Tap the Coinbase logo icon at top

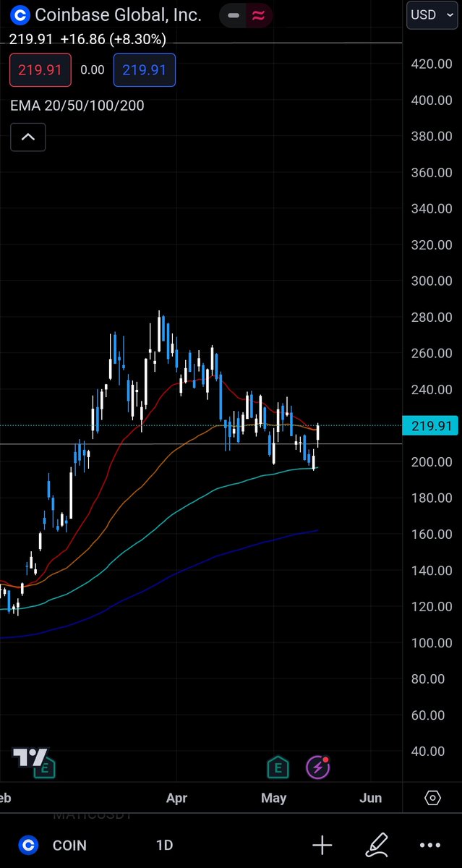point(20,14)
